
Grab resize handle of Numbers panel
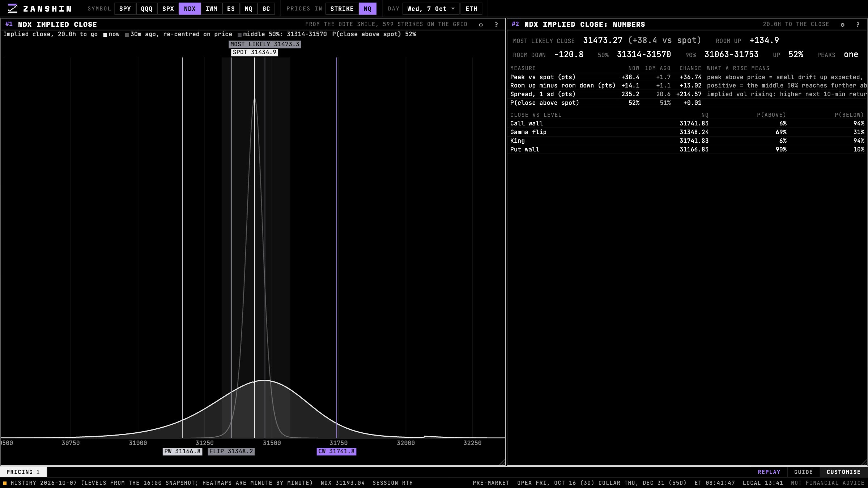864,462
